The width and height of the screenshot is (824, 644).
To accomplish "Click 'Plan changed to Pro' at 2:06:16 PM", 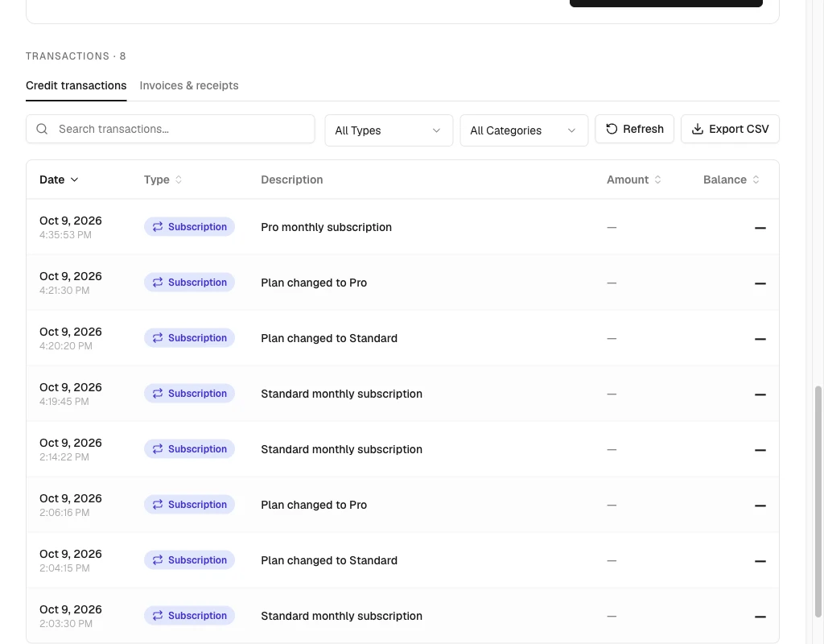I will click(314, 505).
